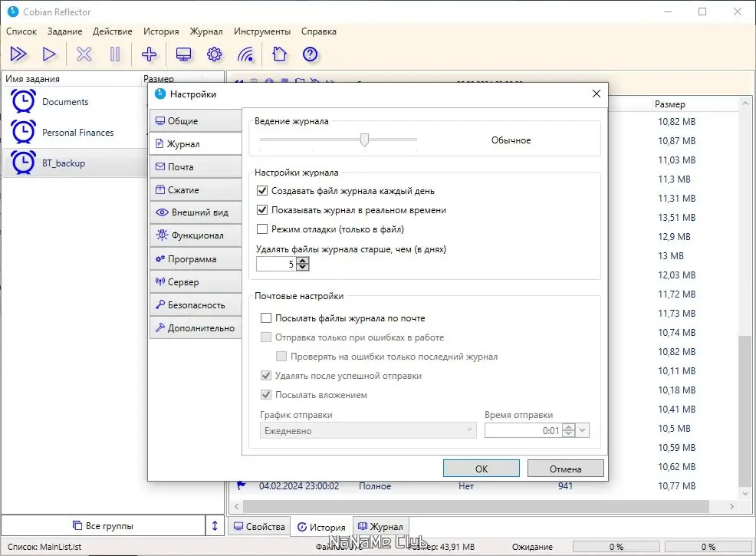This screenshot has width=756, height=556.
Task: Click the sort arrows button beside Все группы
Action: 215,525
